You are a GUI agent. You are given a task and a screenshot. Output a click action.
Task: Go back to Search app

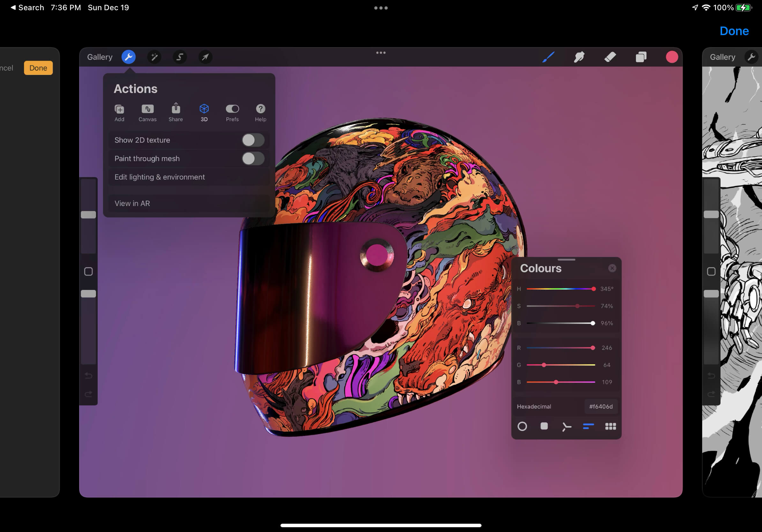point(27,7)
